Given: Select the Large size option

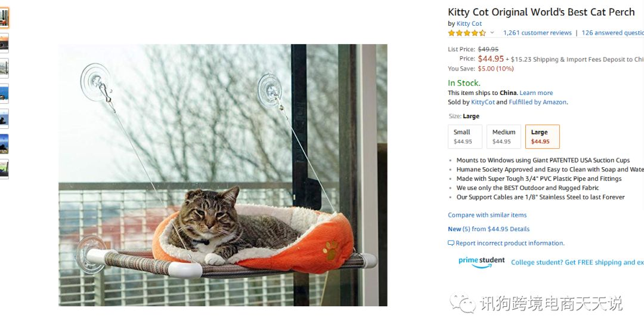Looking at the screenshot, I should click(542, 137).
